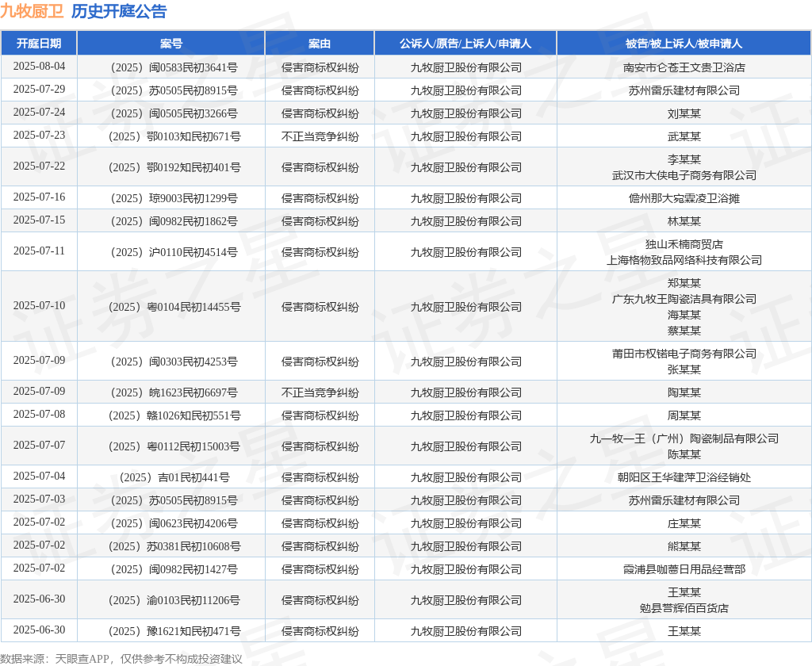
Task: Click defendant 陈某某
Action: pyautogui.click(x=684, y=454)
